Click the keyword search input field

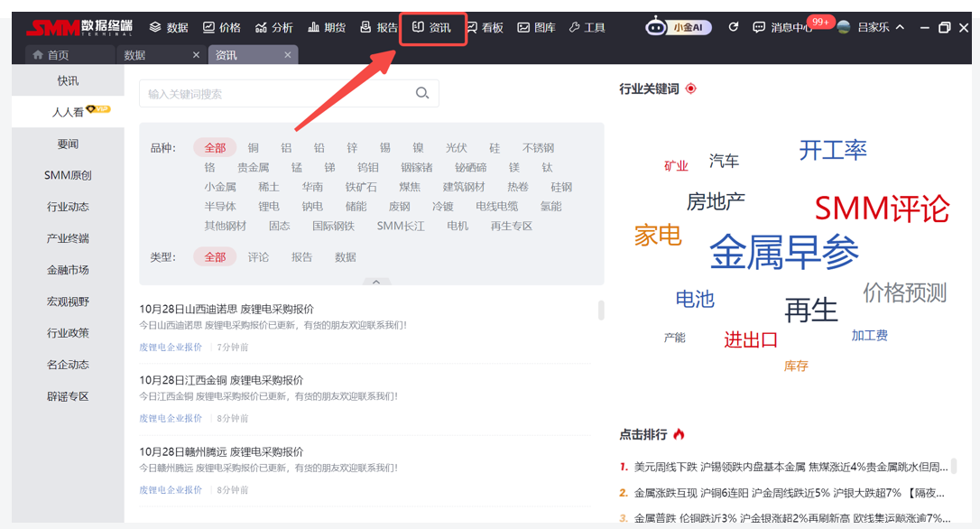tap(275, 94)
